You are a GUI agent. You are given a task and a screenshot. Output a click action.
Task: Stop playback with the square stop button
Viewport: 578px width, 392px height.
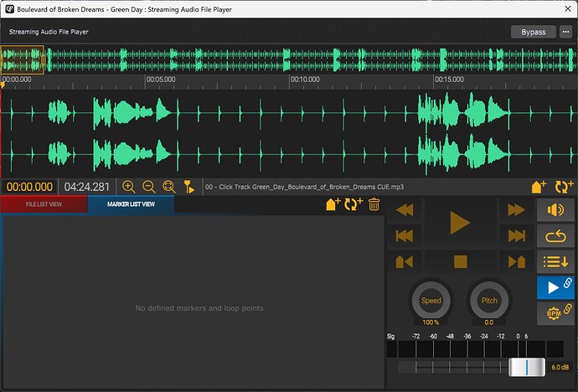(x=461, y=262)
